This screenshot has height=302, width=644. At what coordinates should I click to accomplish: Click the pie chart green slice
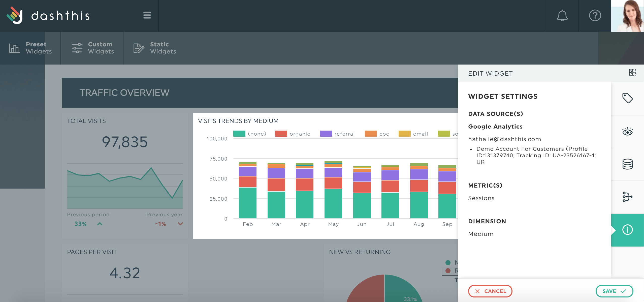tap(401, 290)
